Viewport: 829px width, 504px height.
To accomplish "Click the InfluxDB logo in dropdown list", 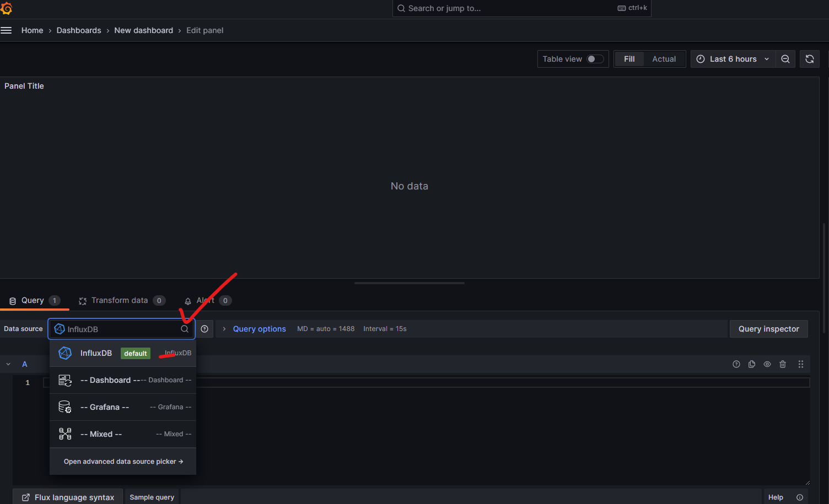I will 65,353.
